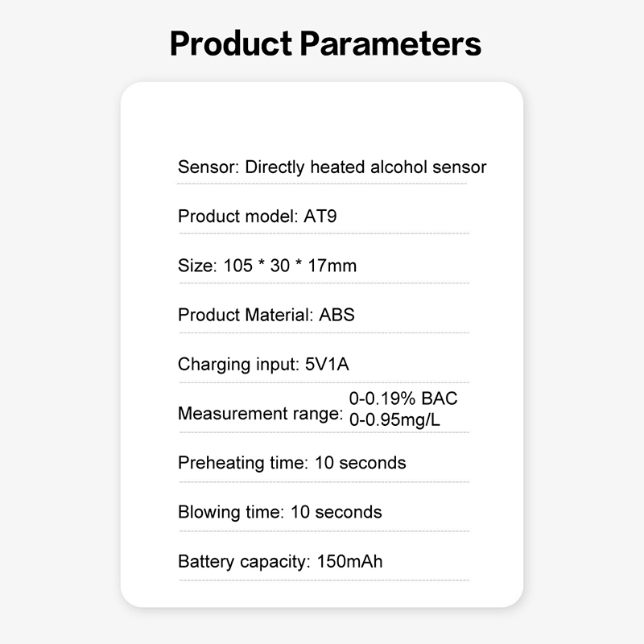Click the "Battery capacity:" label
This screenshot has width=644, height=644.
(x=244, y=561)
